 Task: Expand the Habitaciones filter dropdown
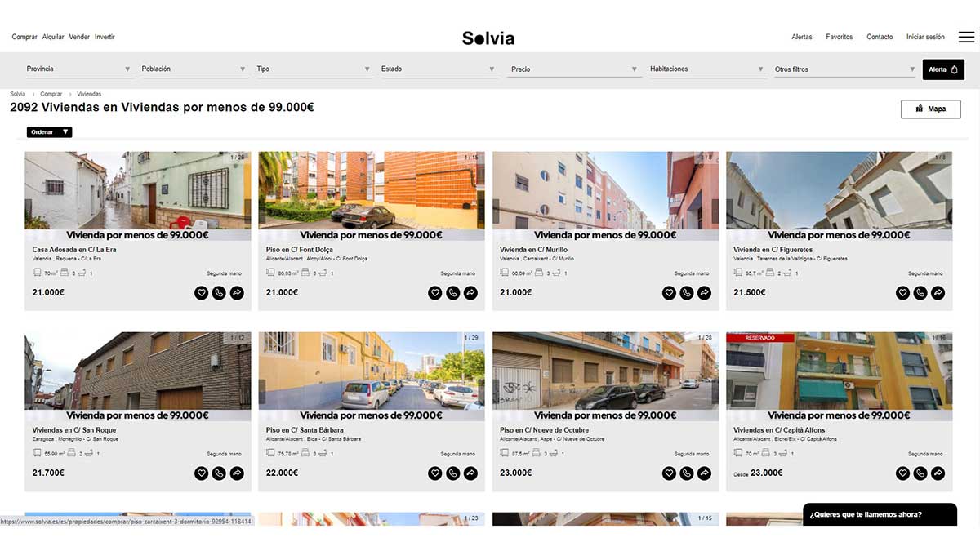coord(706,69)
